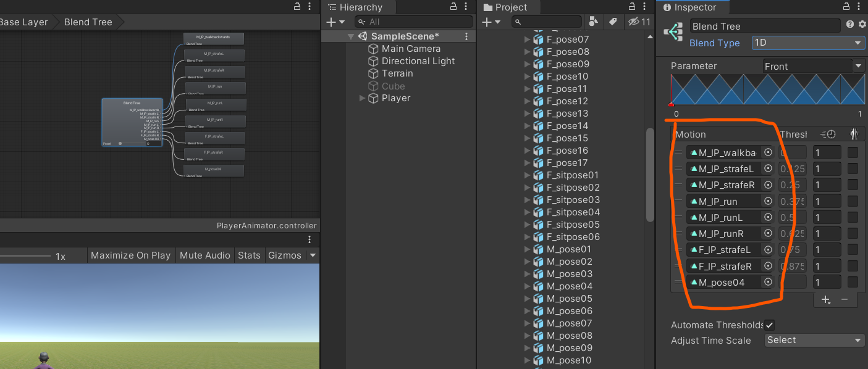868x369 pixels.
Task: Open object picker for M_IP_run motion
Action: tap(769, 201)
